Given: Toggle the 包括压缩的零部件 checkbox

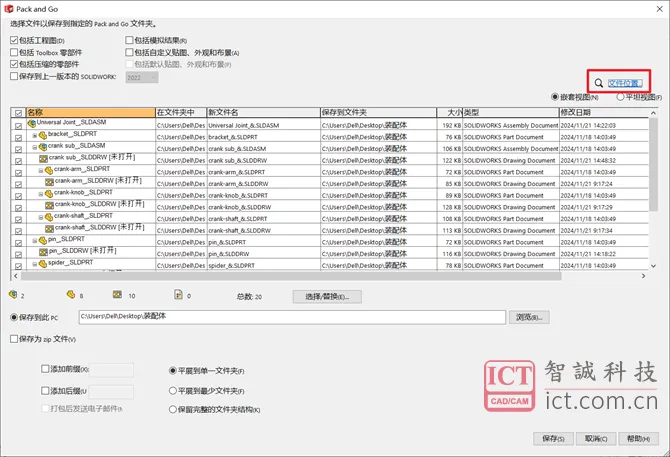Looking at the screenshot, I should 14,64.
